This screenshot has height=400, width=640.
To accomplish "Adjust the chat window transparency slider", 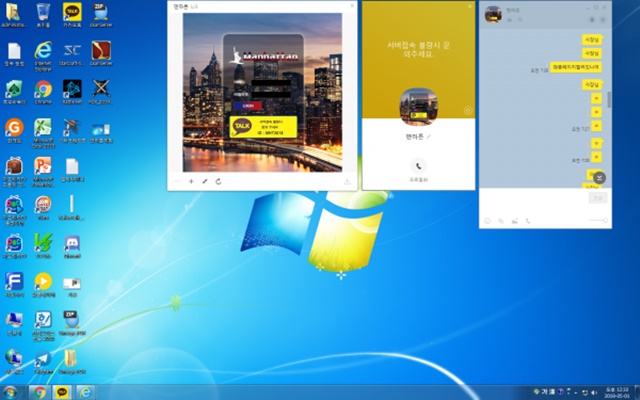I will coord(598,220).
